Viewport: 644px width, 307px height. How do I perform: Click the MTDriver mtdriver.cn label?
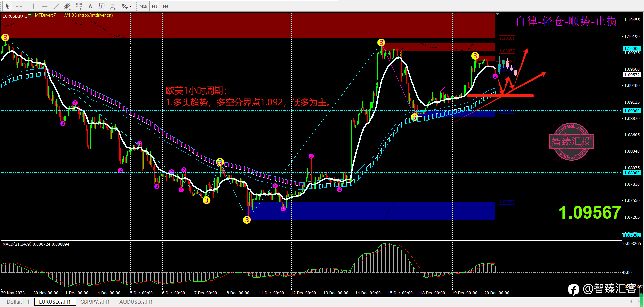tap(74, 15)
